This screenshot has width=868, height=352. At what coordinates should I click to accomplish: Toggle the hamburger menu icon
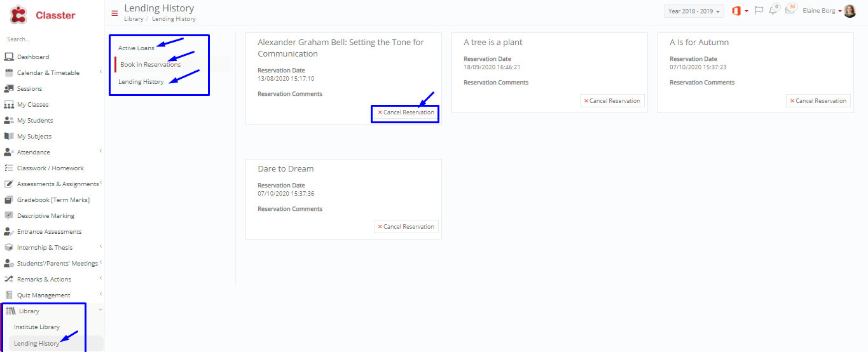pos(114,13)
